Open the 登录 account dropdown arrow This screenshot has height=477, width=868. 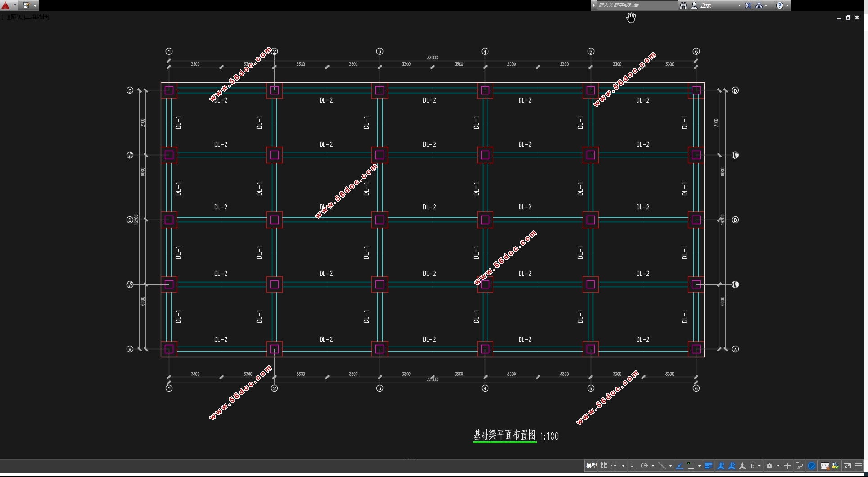739,5
